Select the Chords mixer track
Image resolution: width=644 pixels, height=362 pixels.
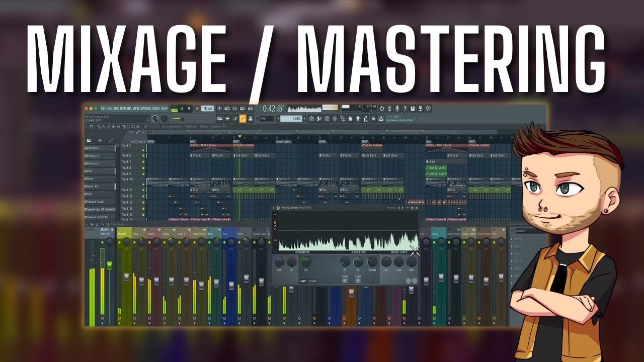point(124,232)
